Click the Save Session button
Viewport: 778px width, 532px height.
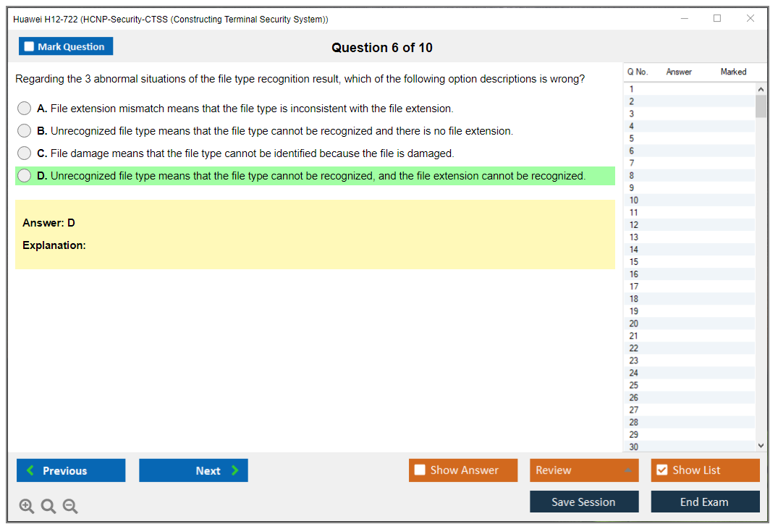click(x=583, y=502)
